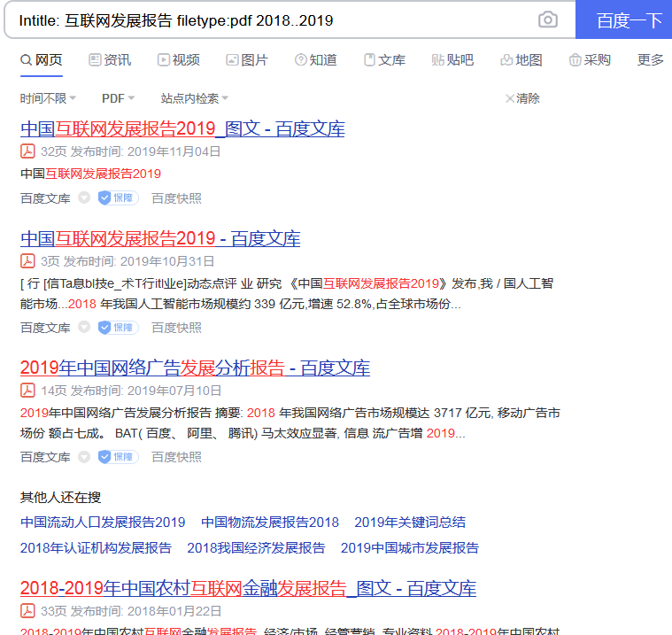Click the date text 2019年11月04日
Viewport: 672px width, 635px height.
[x=174, y=151]
